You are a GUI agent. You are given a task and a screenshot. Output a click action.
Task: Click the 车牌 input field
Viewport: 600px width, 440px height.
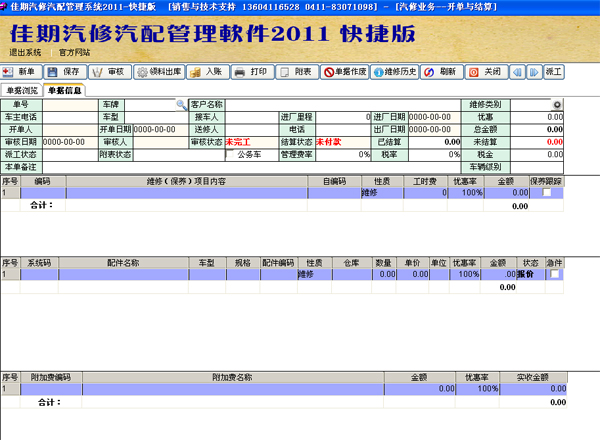pyautogui.click(x=150, y=104)
